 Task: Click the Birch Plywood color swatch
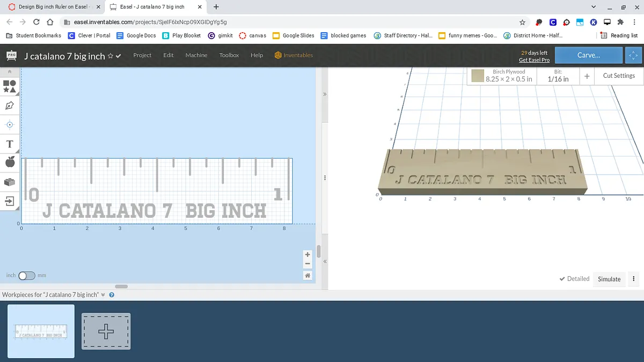point(478,76)
